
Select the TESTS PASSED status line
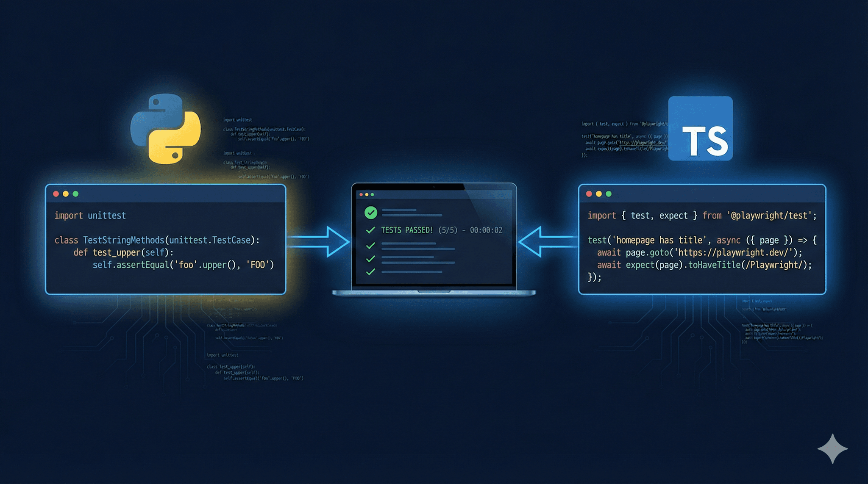tap(441, 230)
